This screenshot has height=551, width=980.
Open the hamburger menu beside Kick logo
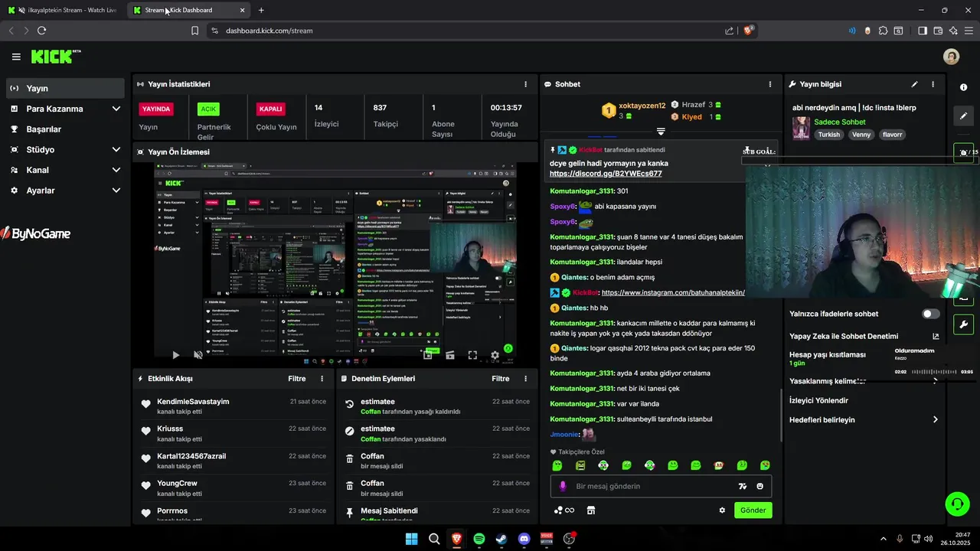point(16,57)
